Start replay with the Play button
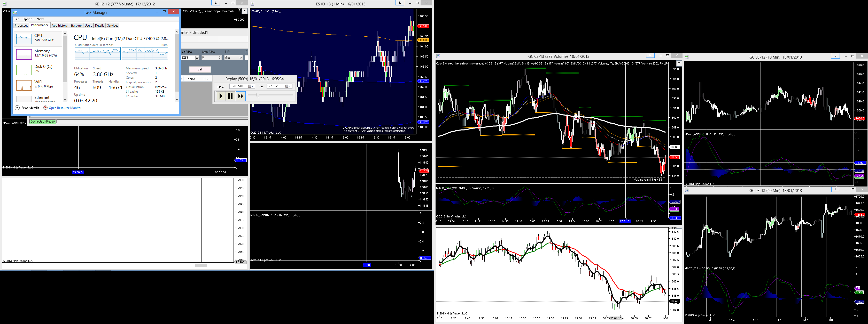 [221, 96]
